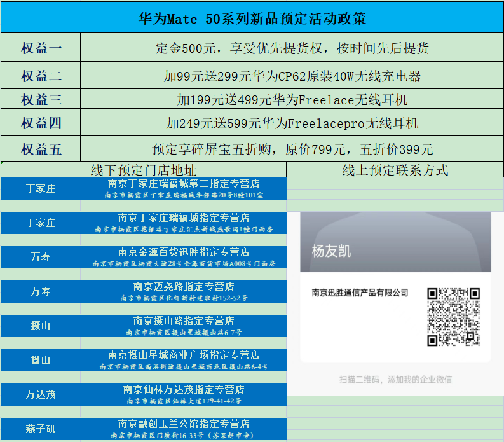
Task: Select the 权益一 label cell
Action: 41,48
